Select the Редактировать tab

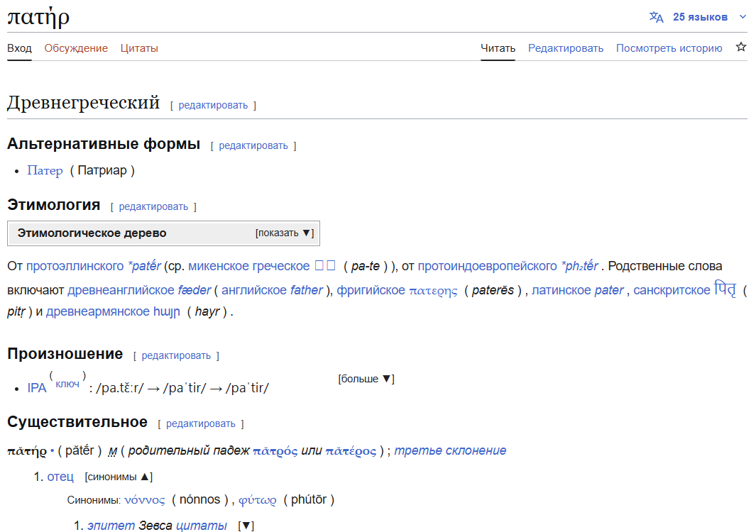(x=566, y=48)
